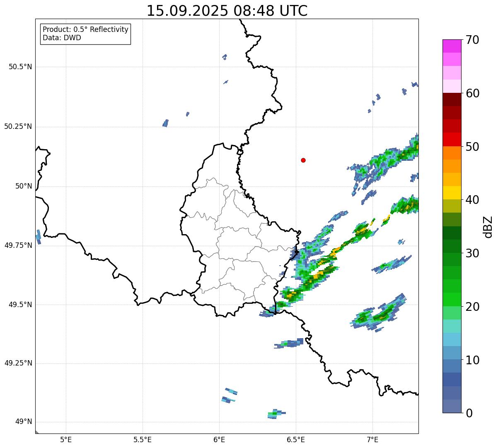Click the longitude label "5.5°E"
This screenshot has height=448, width=498.
click(143, 440)
